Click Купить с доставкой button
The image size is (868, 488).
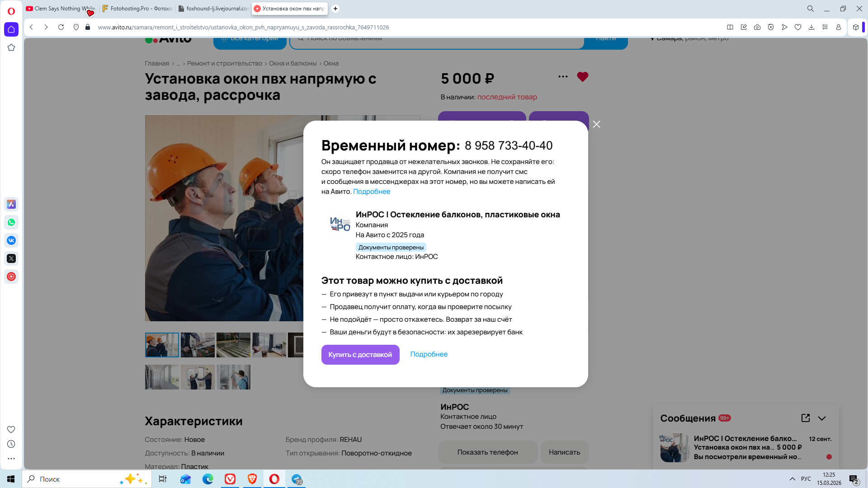(360, 355)
